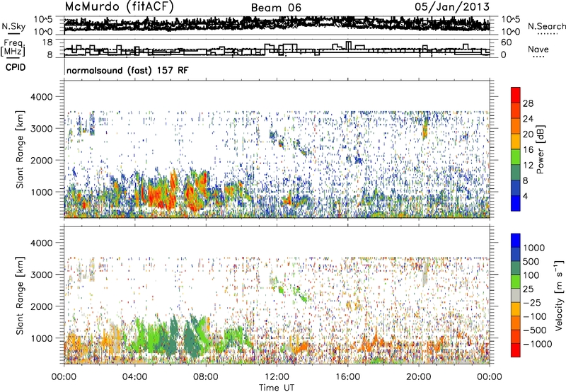Screen dimensions: 566x392
Task: Pick the bright blue top velocity colorbar segment
Action: pos(516,241)
